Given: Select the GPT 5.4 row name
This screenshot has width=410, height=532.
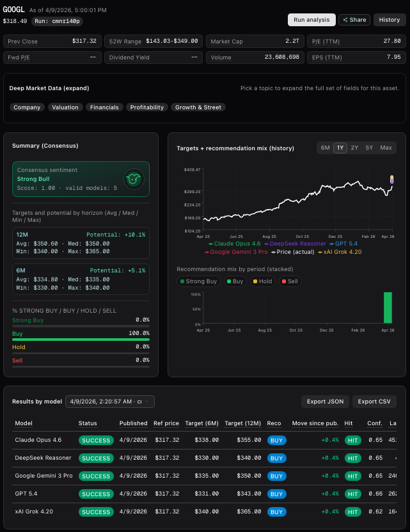Looking at the screenshot, I should coord(26,494).
